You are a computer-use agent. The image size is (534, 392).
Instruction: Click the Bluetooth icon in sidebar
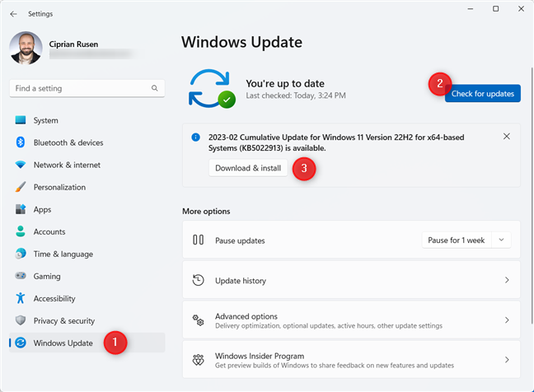(21, 142)
